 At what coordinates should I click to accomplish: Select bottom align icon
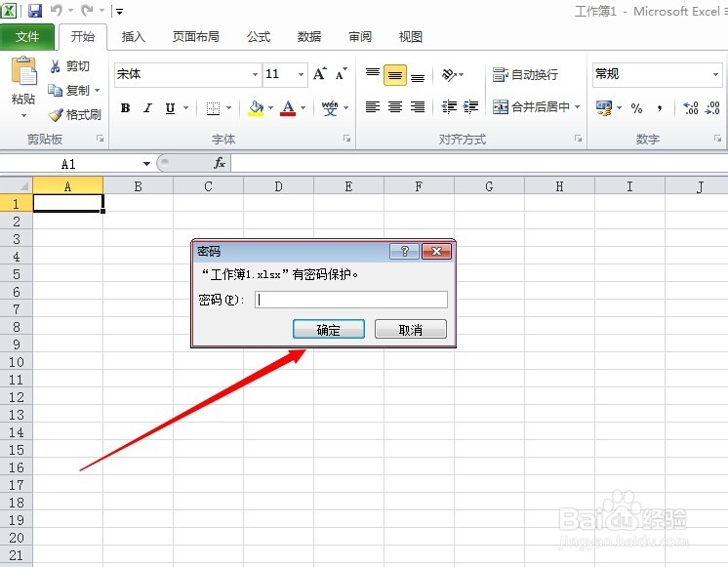[x=418, y=75]
